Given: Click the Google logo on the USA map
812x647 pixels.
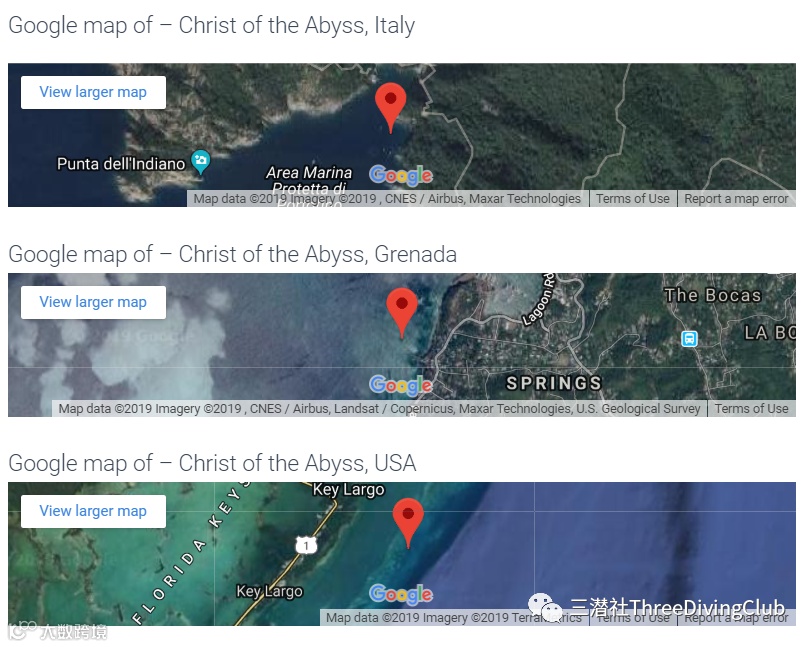Looking at the screenshot, I should coord(401,595).
